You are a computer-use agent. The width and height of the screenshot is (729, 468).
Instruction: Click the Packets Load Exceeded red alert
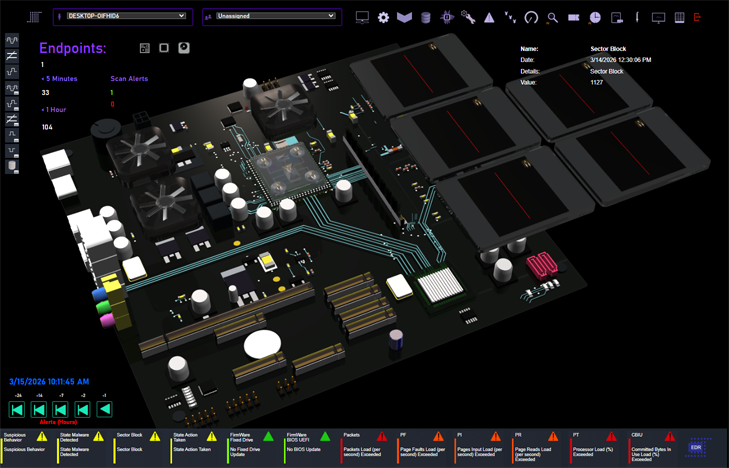point(365,443)
